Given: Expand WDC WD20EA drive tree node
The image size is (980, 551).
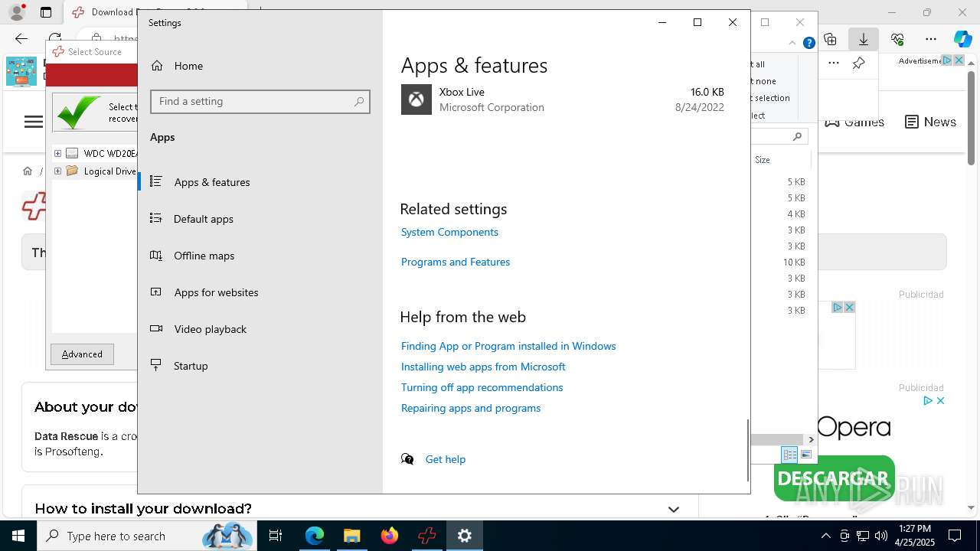Looking at the screenshot, I should pyautogui.click(x=57, y=153).
